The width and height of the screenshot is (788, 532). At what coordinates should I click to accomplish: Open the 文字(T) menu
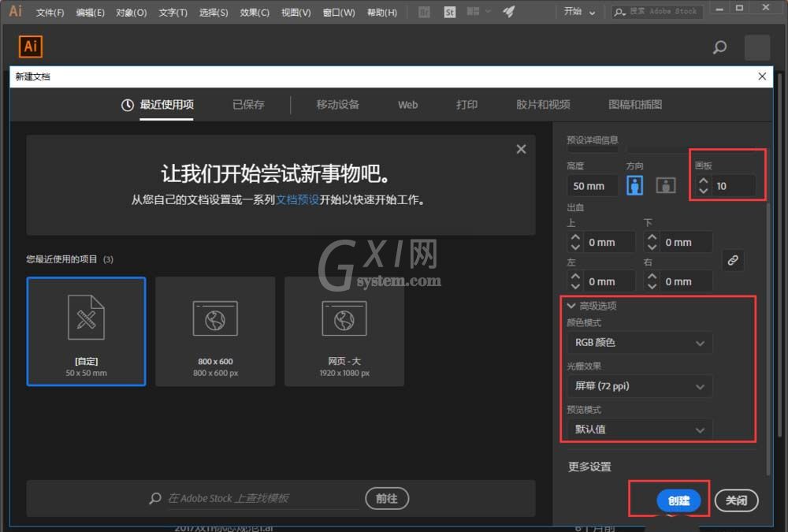[x=173, y=13]
